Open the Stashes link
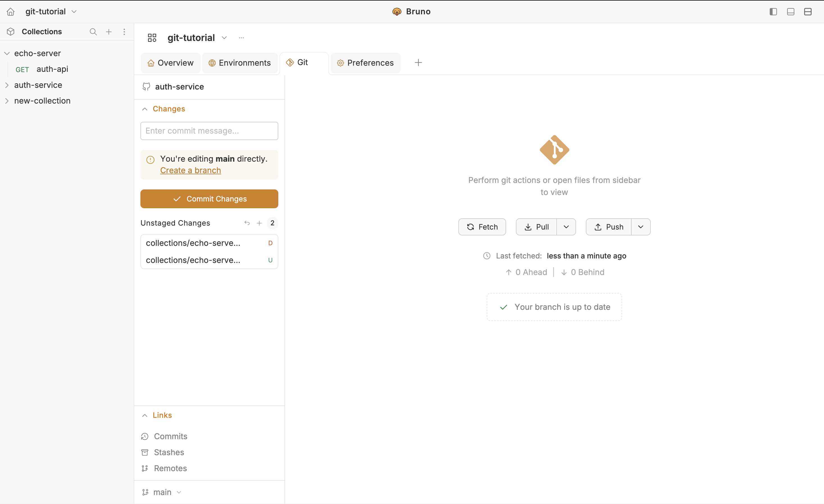The image size is (824, 504). click(x=169, y=453)
